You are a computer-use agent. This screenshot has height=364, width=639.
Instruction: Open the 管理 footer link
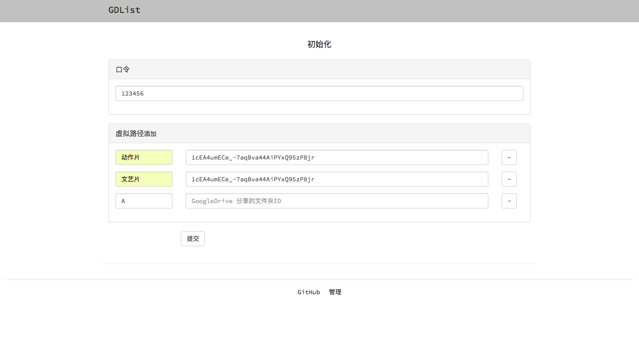(335, 292)
